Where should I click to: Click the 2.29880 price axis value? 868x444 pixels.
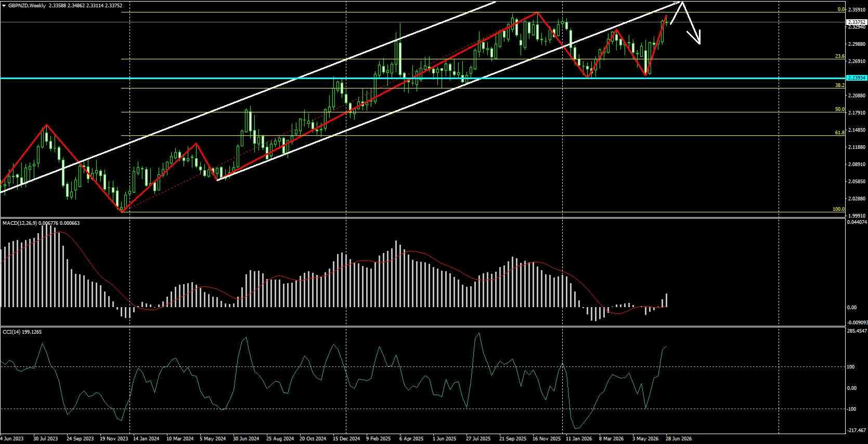(x=856, y=44)
